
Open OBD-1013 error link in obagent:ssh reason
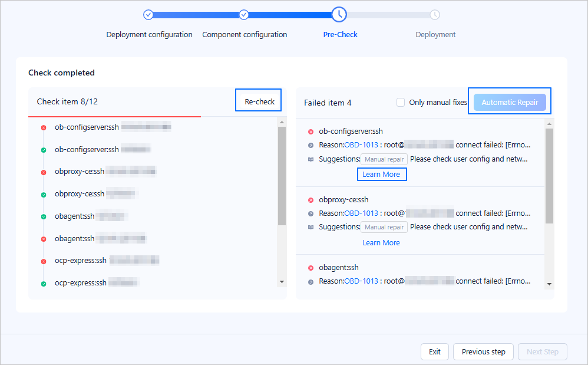[x=361, y=281]
